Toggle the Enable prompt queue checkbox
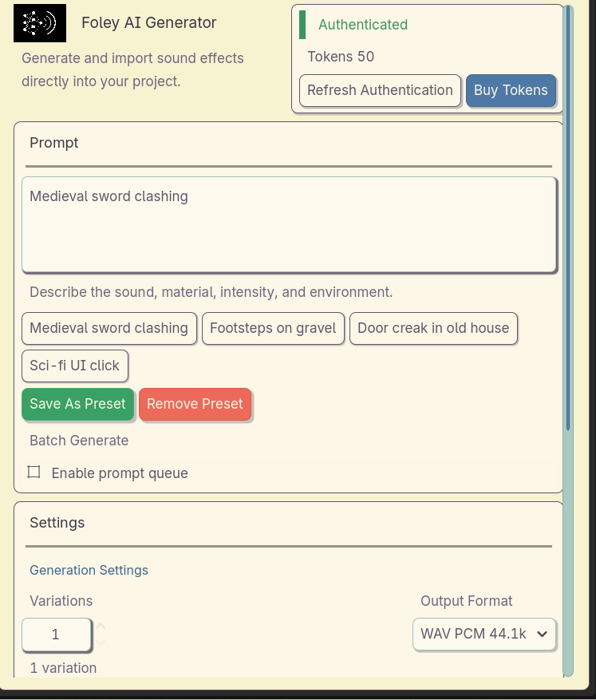The width and height of the screenshot is (596, 700). (34, 473)
